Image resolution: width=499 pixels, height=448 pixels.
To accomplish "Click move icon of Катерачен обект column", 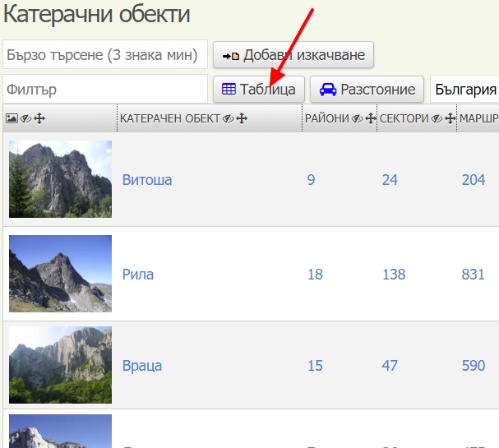I will 242,118.
